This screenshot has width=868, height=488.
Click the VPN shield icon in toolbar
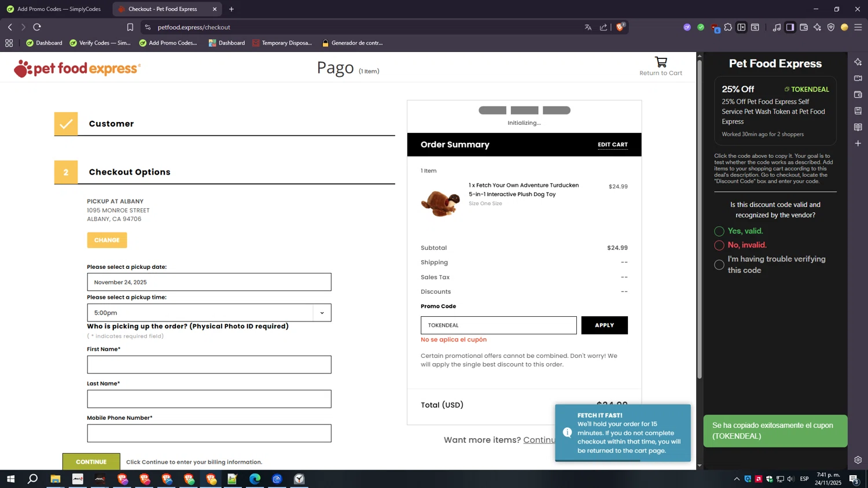pos(831,27)
